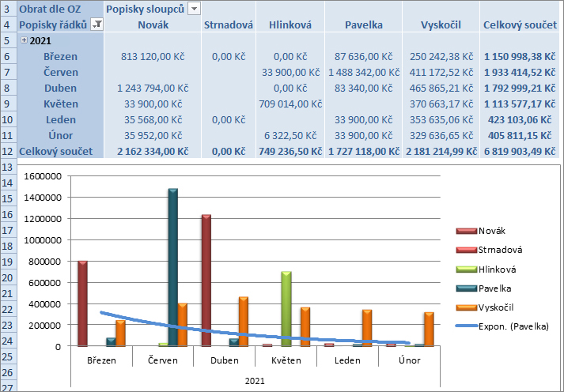Select the Vyskočil legend color swatch

pyautogui.click(x=466, y=307)
